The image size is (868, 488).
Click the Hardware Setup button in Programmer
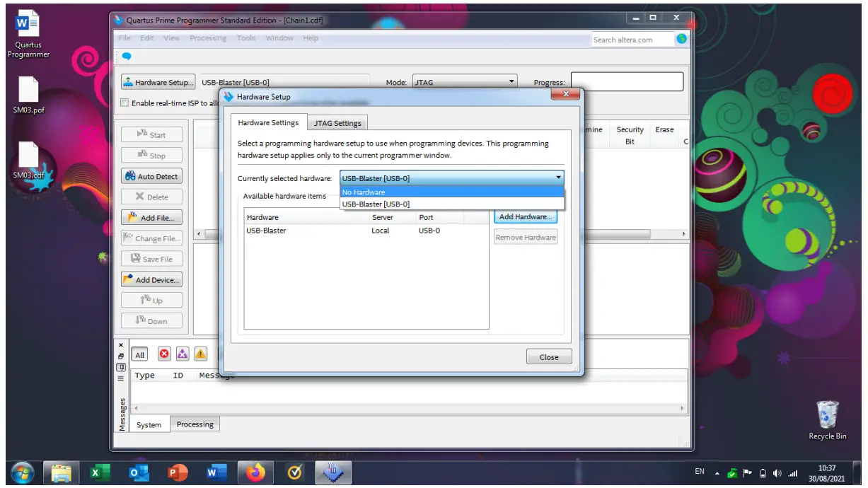158,82
